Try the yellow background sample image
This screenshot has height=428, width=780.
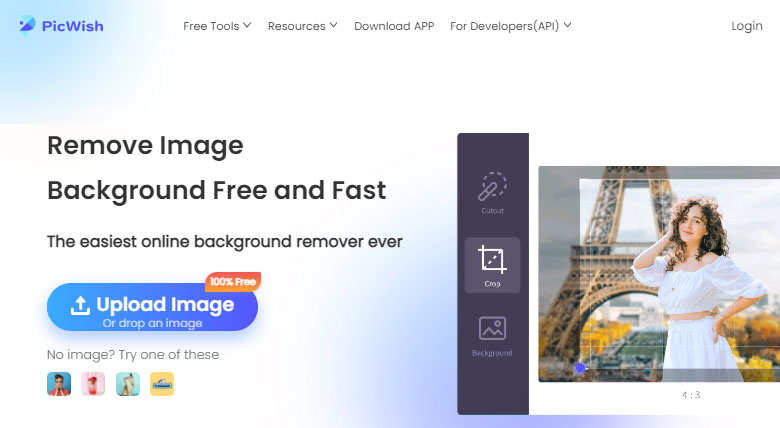click(162, 384)
